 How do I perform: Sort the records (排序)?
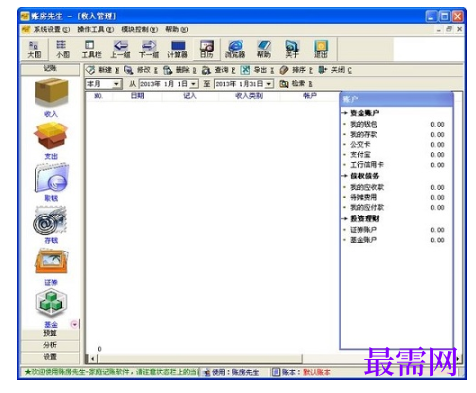(296, 70)
